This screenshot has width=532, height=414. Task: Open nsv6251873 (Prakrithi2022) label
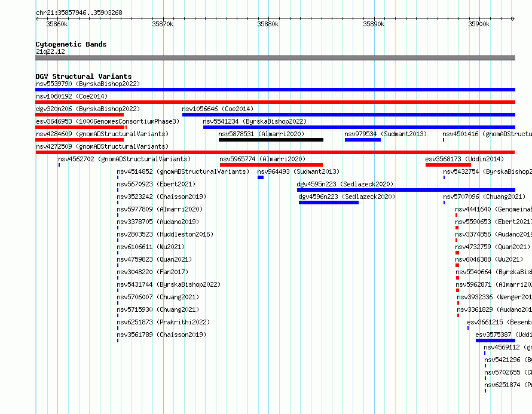point(163,322)
